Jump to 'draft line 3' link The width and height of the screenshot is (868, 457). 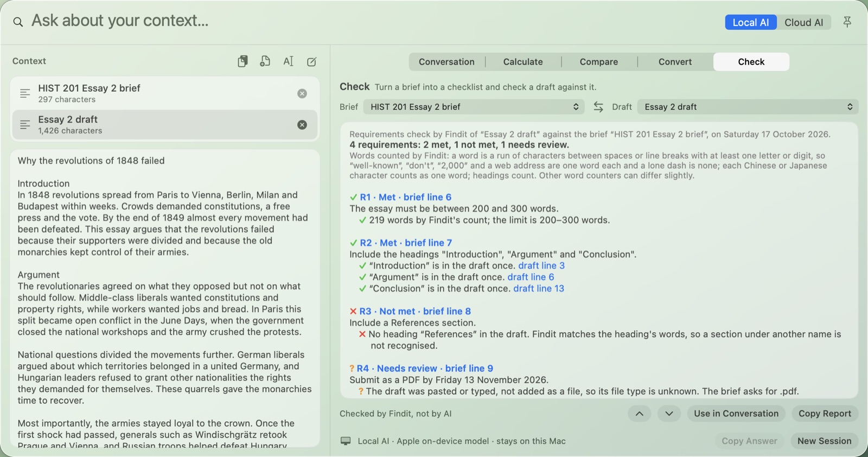coord(541,265)
